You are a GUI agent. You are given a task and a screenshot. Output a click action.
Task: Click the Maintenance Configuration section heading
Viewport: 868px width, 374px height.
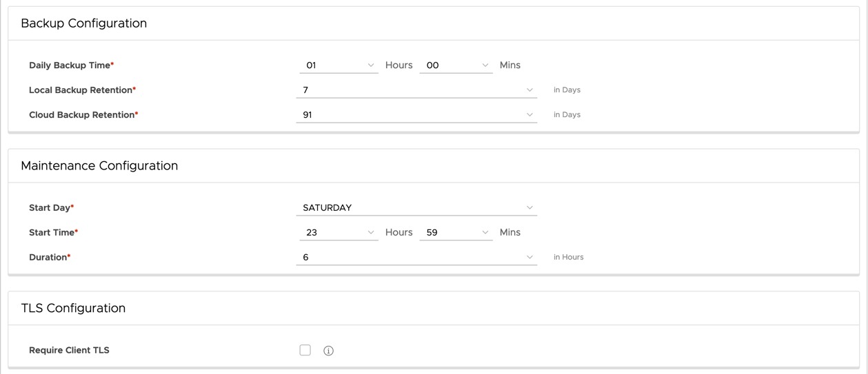click(x=99, y=166)
